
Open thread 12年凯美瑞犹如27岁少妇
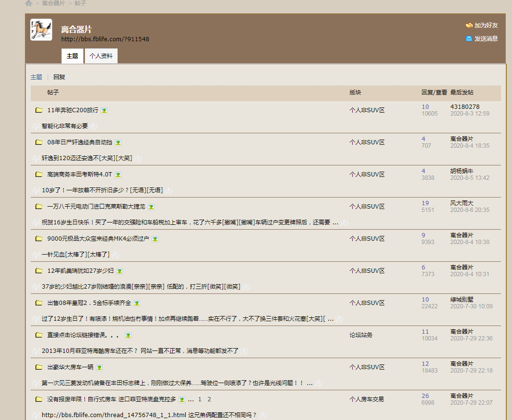point(80,271)
